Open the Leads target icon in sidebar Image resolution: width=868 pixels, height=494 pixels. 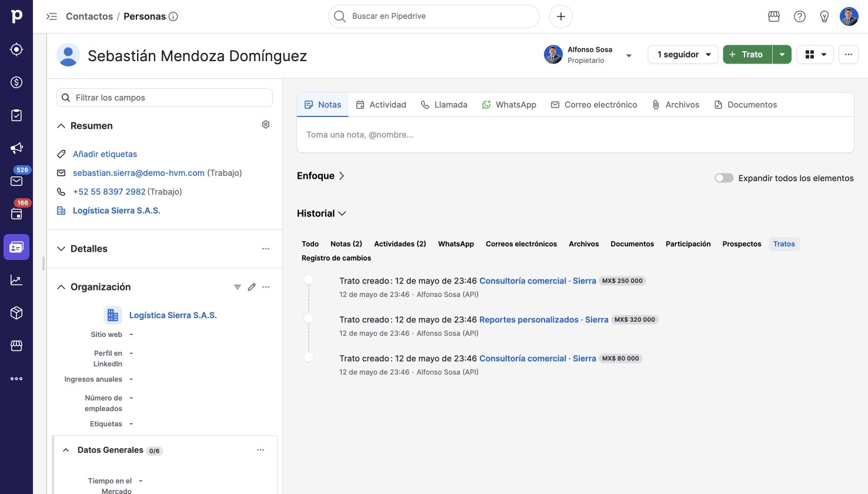(16, 49)
